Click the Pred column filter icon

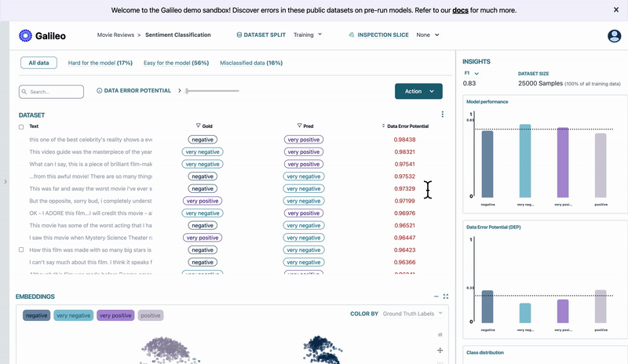point(300,126)
